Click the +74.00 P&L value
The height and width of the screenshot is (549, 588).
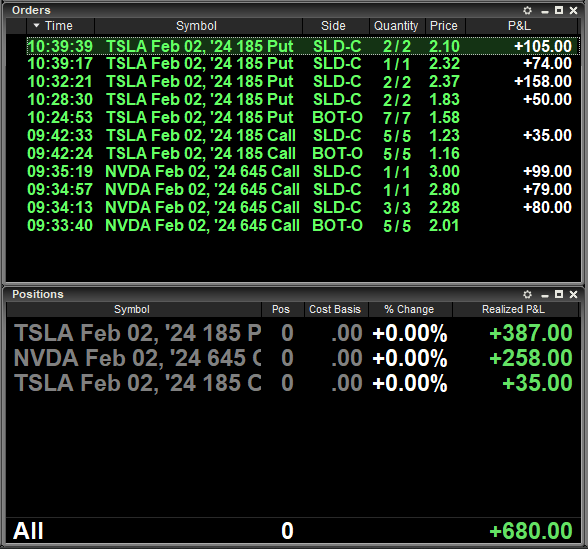[x=548, y=63]
